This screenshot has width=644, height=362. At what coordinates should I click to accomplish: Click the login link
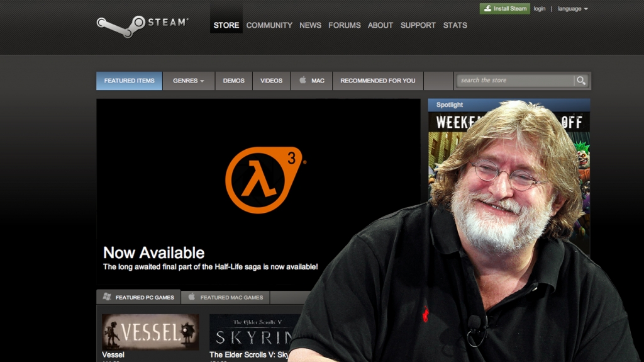click(540, 9)
